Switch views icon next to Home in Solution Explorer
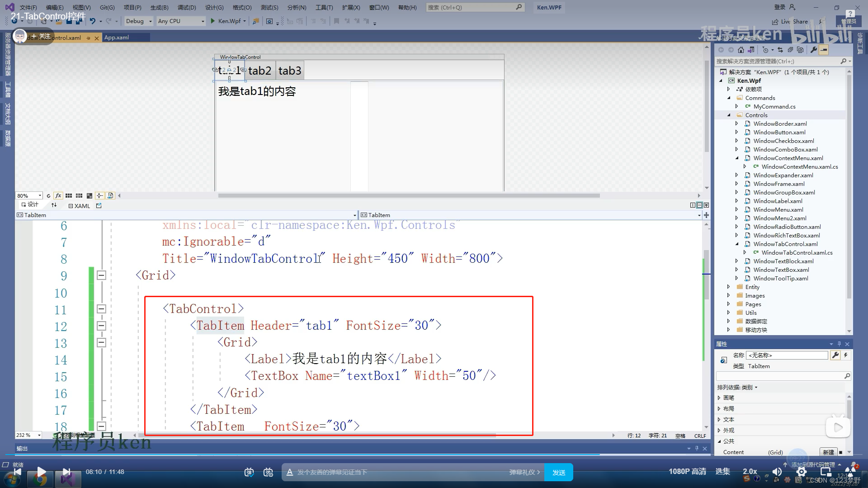 click(751, 50)
